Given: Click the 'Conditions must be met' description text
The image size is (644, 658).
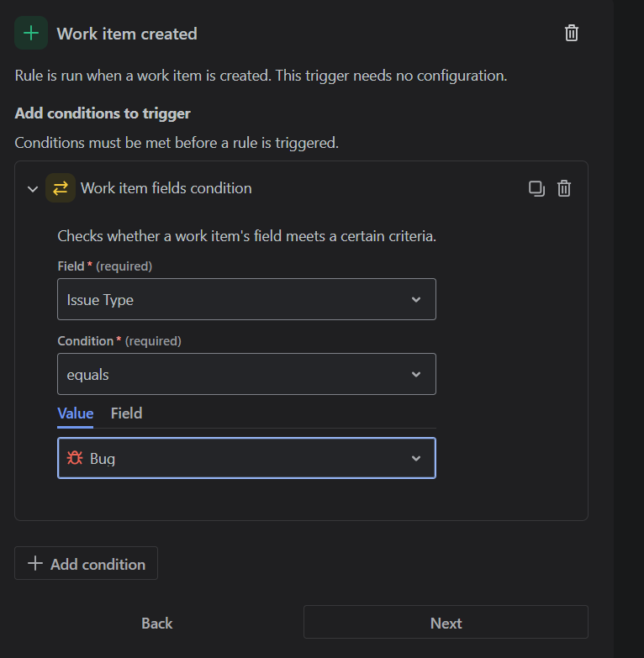Looking at the screenshot, I should [177, 143].
